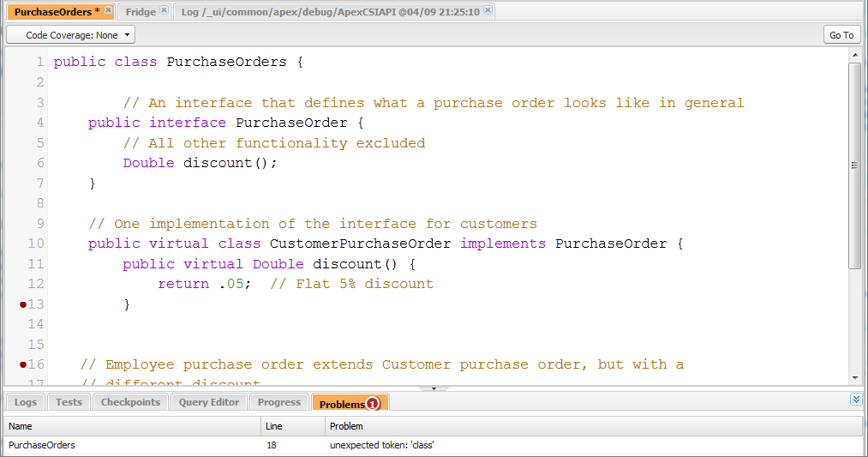Close the Fridge tab
Viewport: 868px width, 457px height.
[165, 10]
